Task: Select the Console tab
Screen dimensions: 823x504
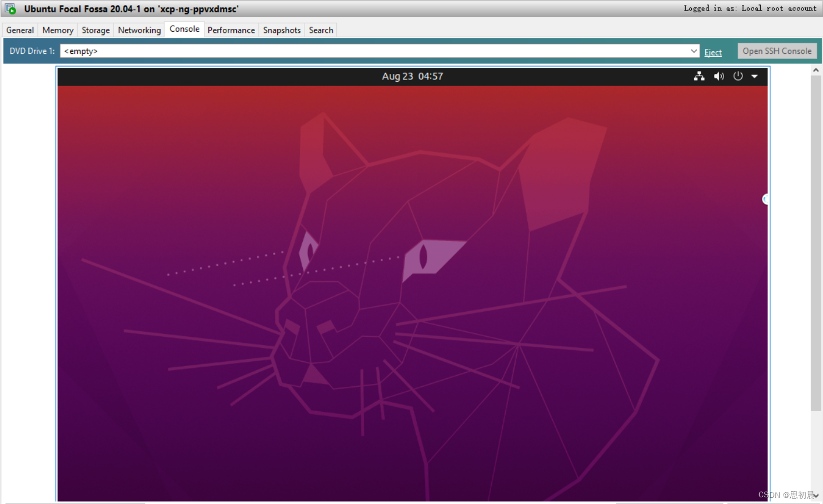Action: click(x=184, y=29)
